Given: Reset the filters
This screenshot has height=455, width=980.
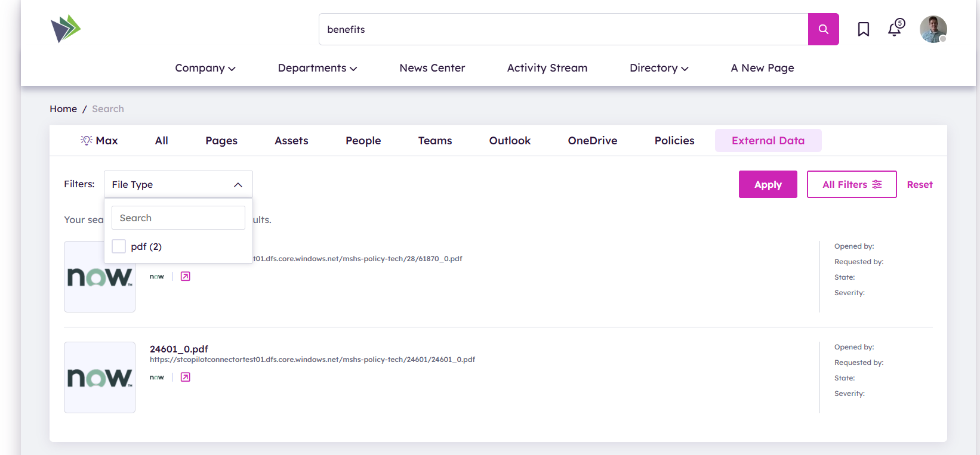Looking at the screenshot, I should point(920,185).
